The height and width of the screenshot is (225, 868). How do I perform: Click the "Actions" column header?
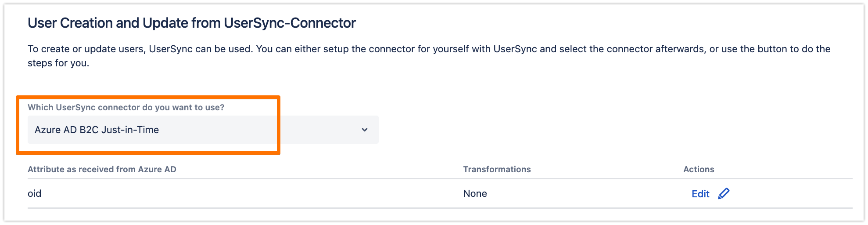click(x=699, y=169)
